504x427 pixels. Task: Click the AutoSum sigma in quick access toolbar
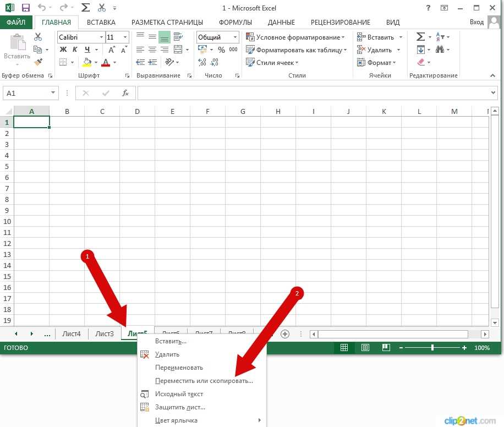[x=85, y=8]
